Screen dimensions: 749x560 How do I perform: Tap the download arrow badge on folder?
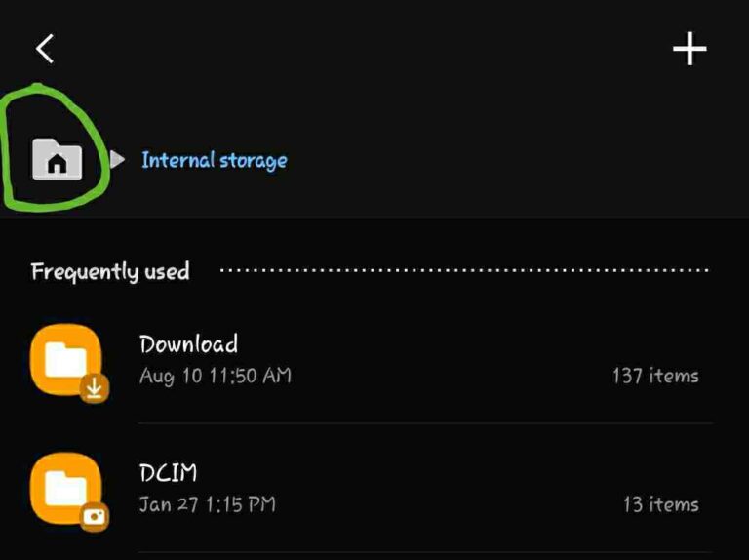point(94,388)
